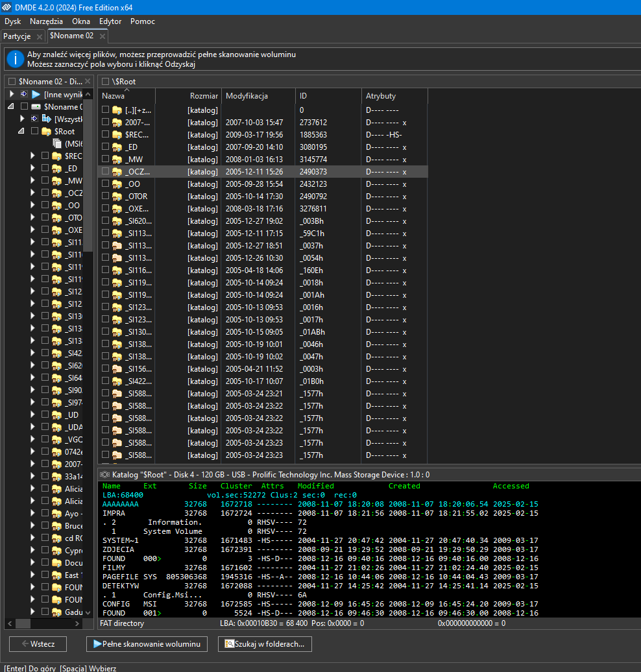
Task: Close the $Noname 02 tab
Action: click(x=103, y=36)
